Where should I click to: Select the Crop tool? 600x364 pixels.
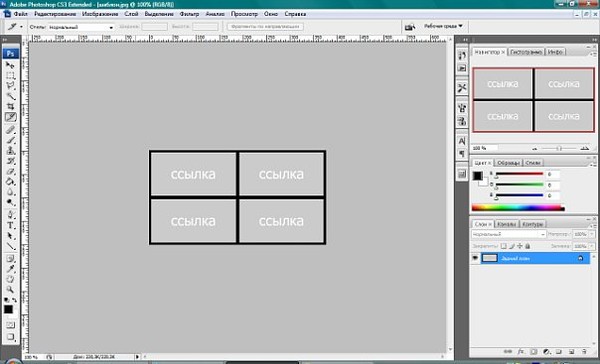(x=10, y=106)
